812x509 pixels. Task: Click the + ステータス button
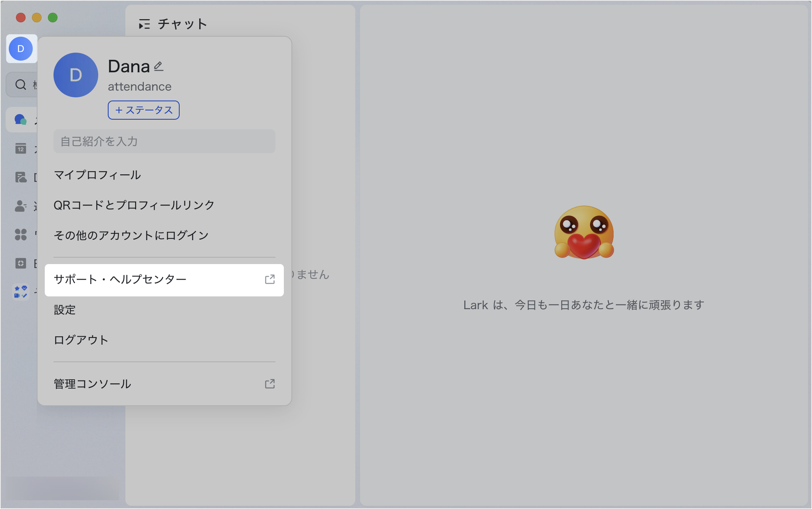[143, 110]
